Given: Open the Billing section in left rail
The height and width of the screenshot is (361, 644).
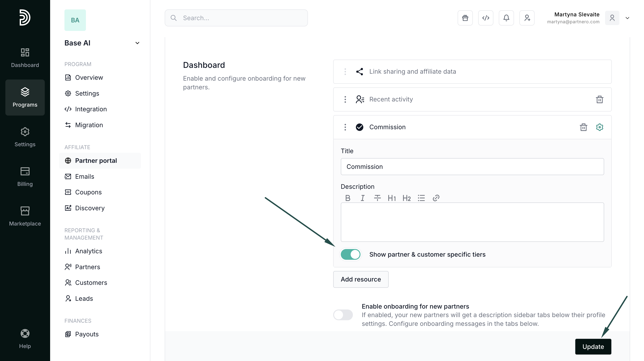Looking at the screenshot, I should click(x=25, y=177).
